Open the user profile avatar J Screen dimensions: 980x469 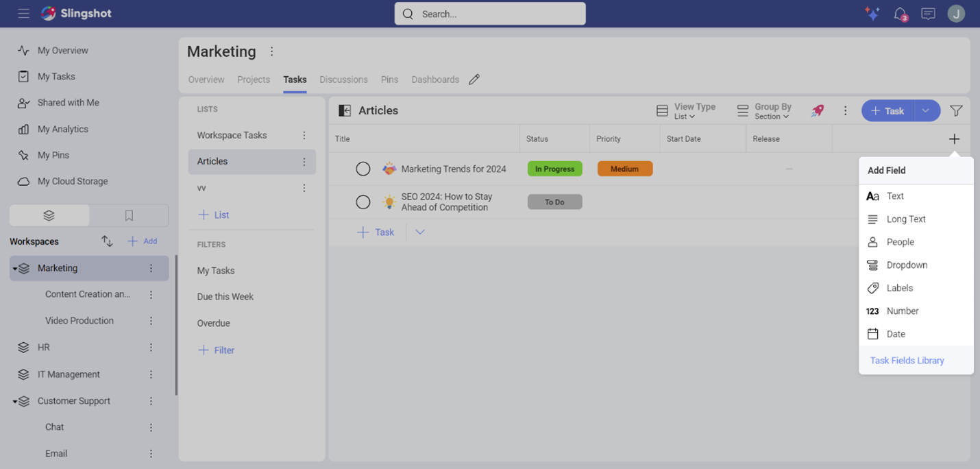[956, 14]
